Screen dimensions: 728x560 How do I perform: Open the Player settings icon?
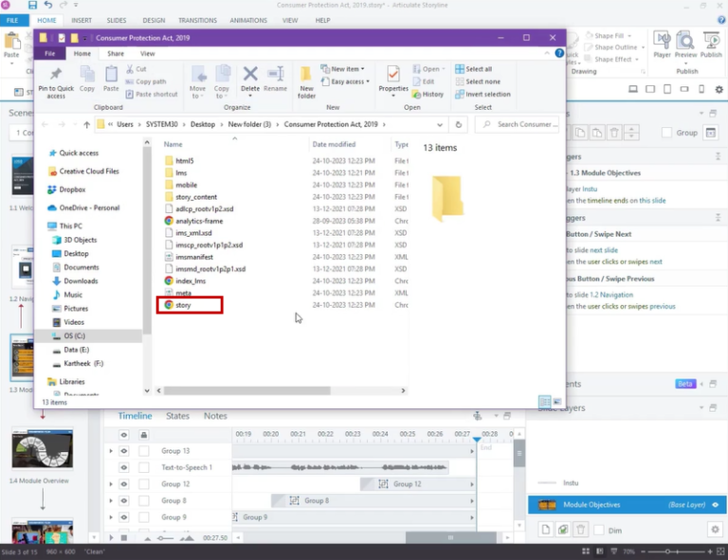coord(662,44)
